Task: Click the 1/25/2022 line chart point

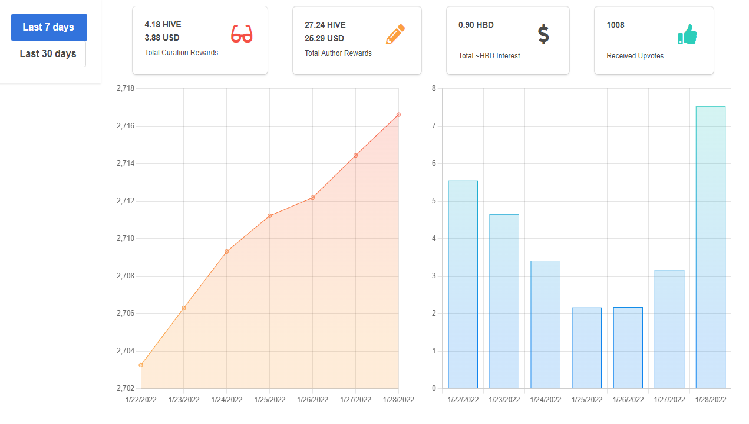Action: click(x=270, y=216)
